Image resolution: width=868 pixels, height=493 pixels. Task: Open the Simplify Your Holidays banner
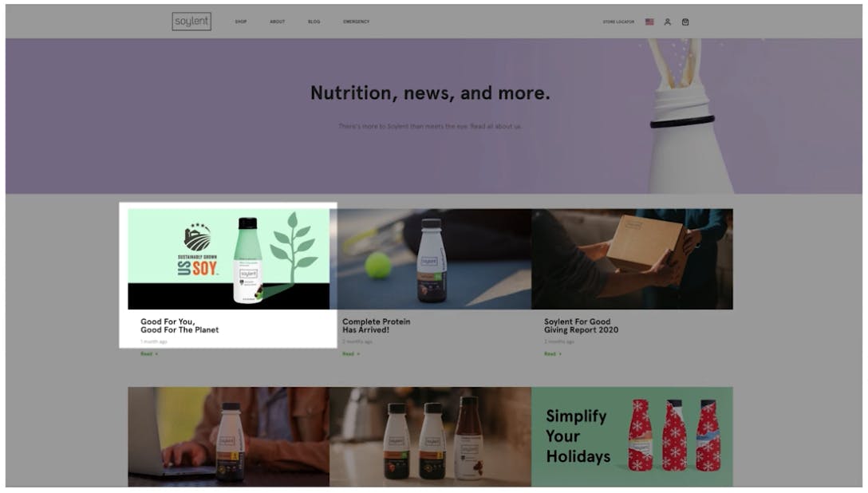click(632, 436)
